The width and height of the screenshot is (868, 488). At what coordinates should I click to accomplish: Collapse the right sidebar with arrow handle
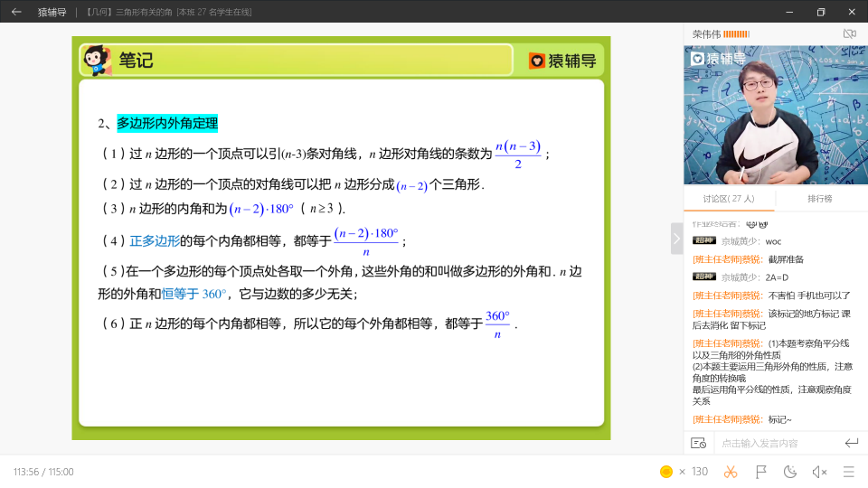pyautogui.click(x=676, y=238)
